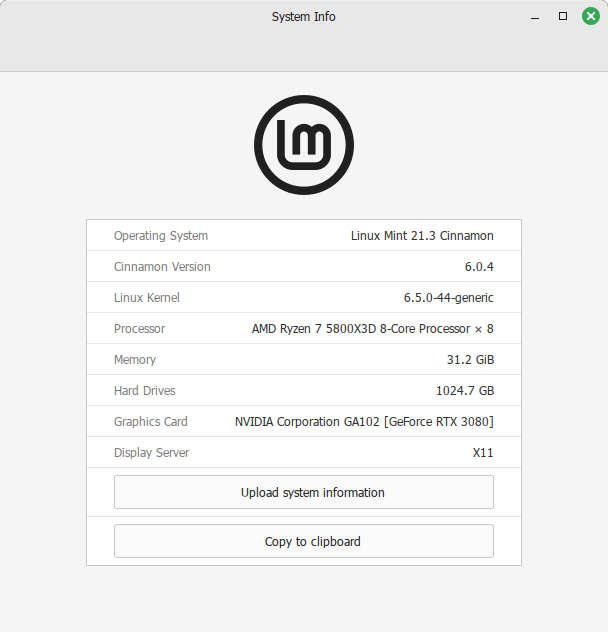The width and height of the screenshot is (608, 632).
Task: Select the kernel value '6.5.0-44-generic'
Action: (449, 297)
